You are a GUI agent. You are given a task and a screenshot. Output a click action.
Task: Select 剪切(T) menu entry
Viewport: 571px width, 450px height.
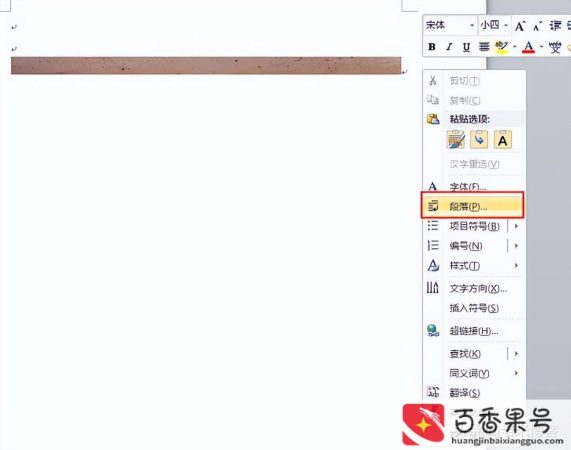pos(465,81)
